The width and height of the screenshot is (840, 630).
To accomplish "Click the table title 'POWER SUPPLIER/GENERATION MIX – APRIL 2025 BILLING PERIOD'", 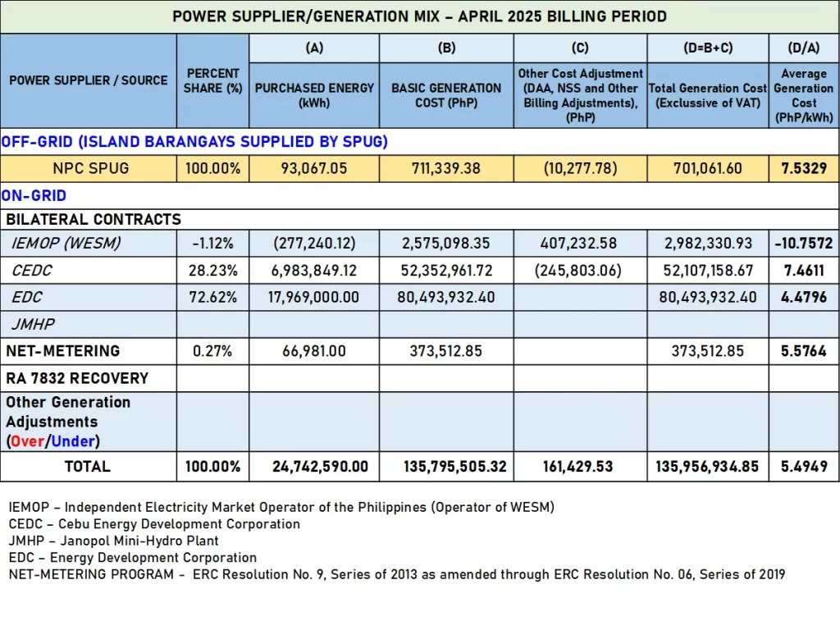I will pos(419,16).
